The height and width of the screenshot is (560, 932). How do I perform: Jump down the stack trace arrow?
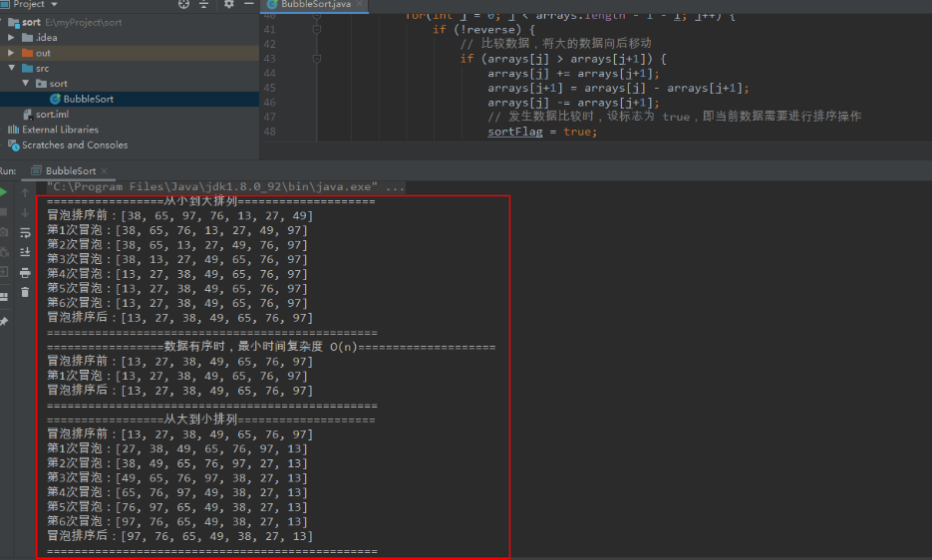pyautogui.click(x=25, y=212)
